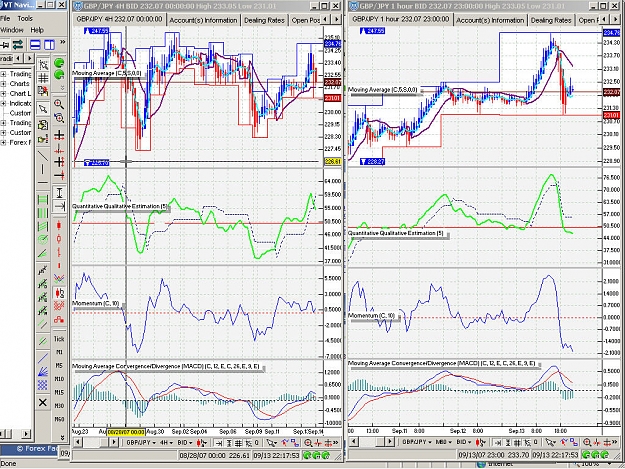Open Dealing Rates tab in left chart
The width and height of the screenshot is (625, 469).
click(264, 20)
